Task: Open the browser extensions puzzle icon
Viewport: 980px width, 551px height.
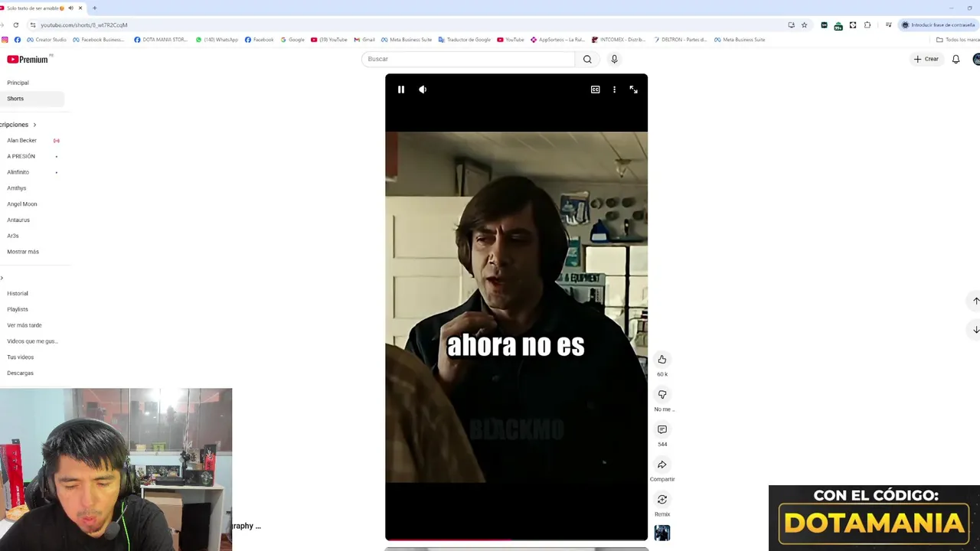Action: coord(867,24)
